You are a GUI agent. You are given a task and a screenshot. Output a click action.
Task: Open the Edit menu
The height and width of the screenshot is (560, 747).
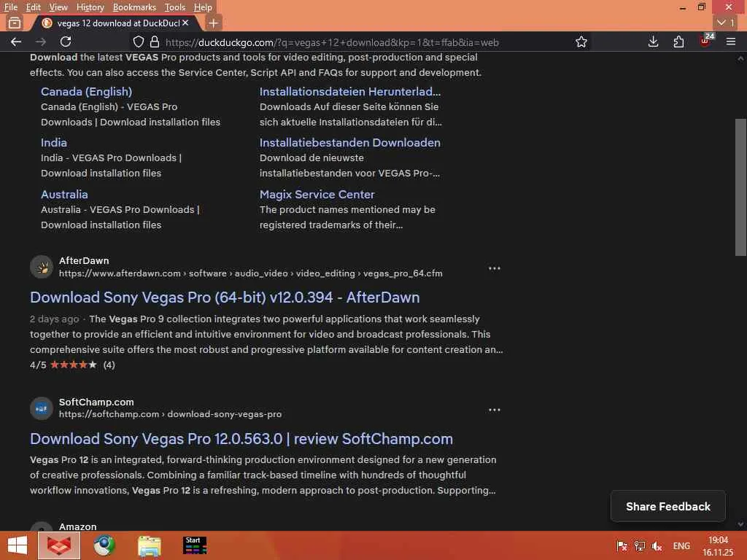point(33,7)
